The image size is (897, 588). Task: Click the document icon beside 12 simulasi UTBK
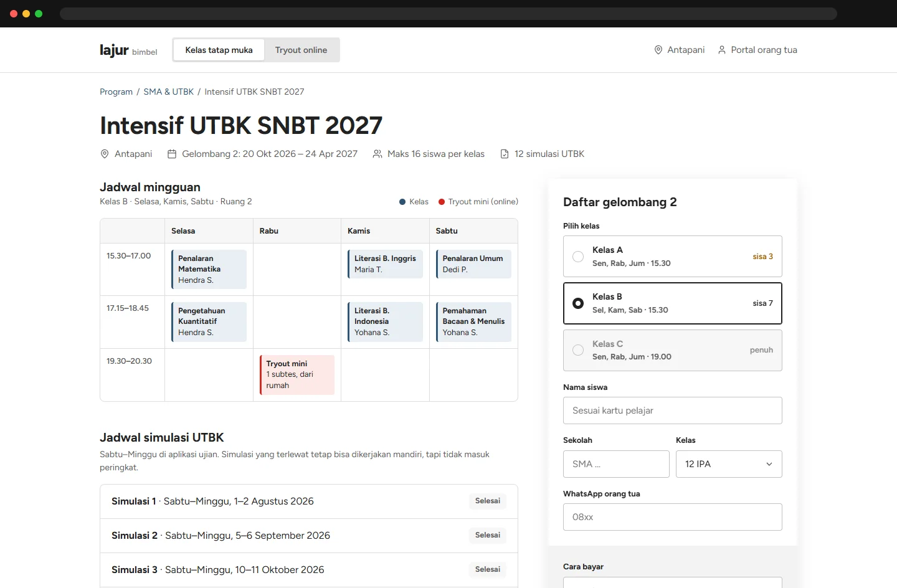click(x=505, y=154)
